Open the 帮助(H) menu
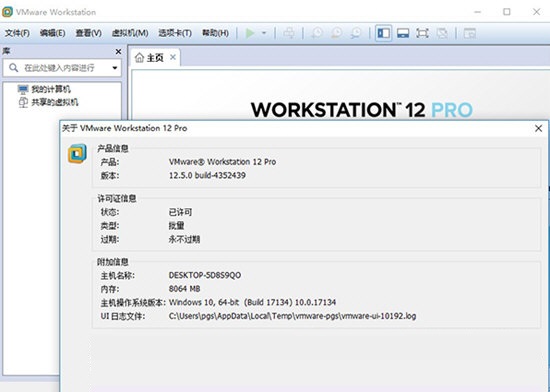Image resolution: width=550 pixels, height=392 pixels. pyautogui.click(x=215, y=33)
